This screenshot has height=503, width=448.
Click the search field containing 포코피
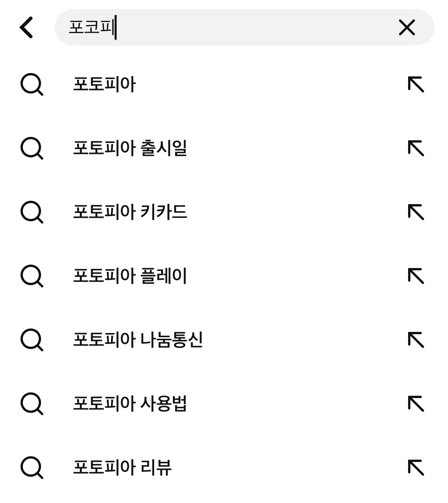(228, 27)
